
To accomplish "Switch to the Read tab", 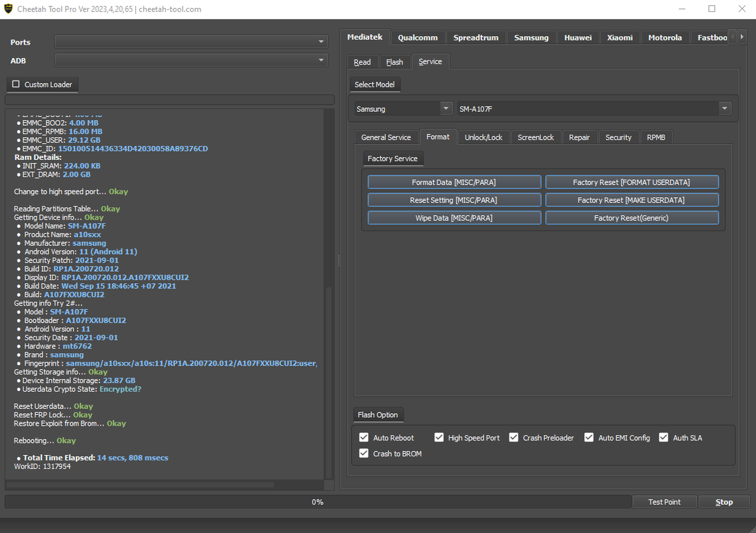I will 362,62.
